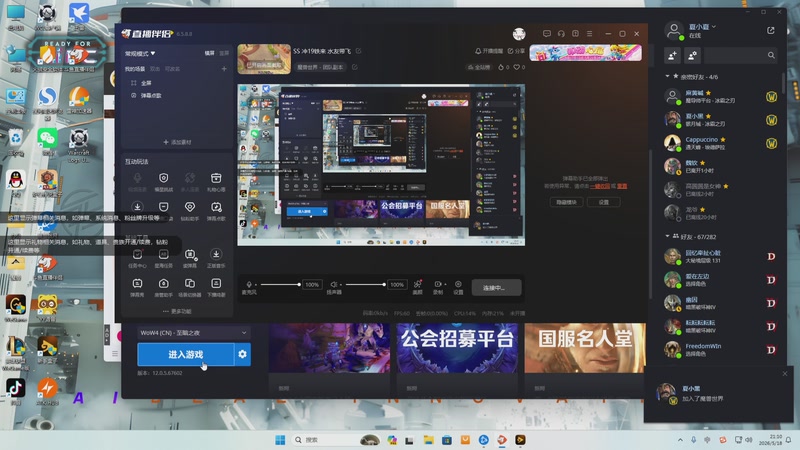Open the 设置 gear icon in control bar
The height and width of the screenshot is (450, 800).
(x=458, y=284)
